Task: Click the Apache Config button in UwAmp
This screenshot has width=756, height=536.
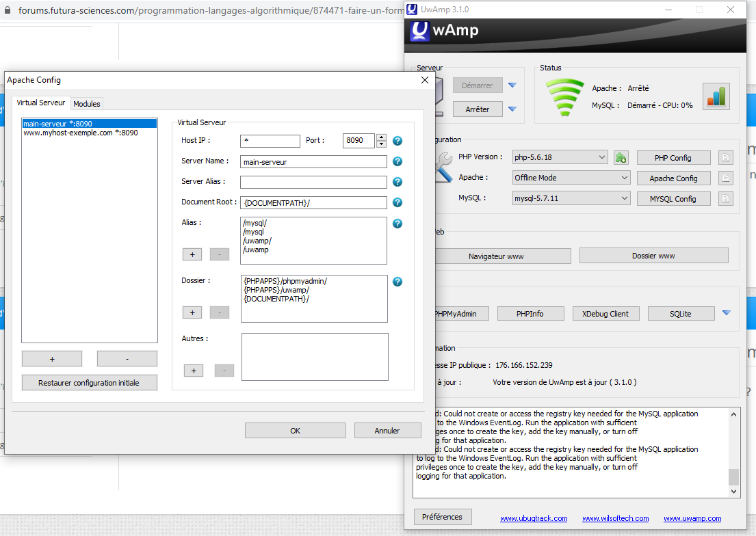Action: pos(673,178)
